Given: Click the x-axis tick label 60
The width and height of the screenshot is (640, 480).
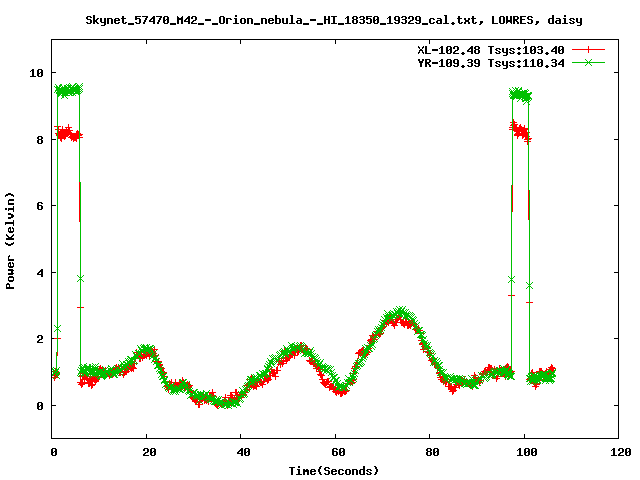Looking at the screenshot, I should point(338,452).
